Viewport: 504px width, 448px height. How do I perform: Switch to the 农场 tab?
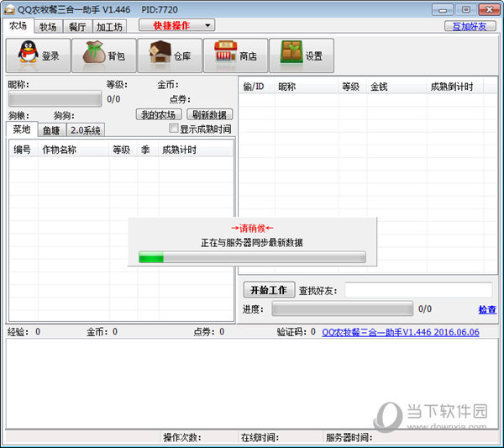tap(18, 26)
